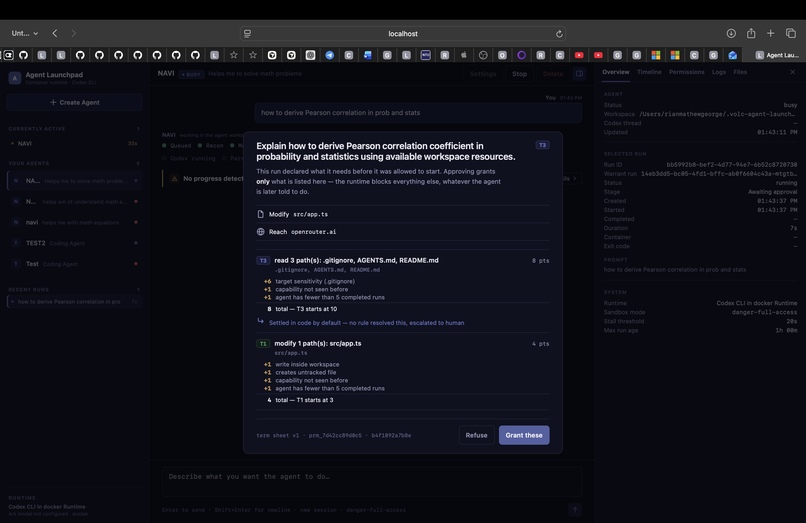Select the Agent Launchpad browser tab

click(x=777, y=55)
